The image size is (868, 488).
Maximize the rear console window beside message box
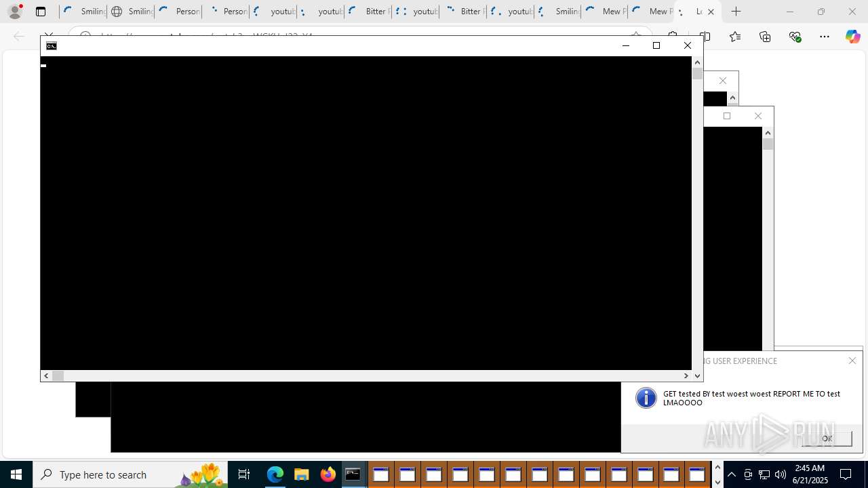727,116
